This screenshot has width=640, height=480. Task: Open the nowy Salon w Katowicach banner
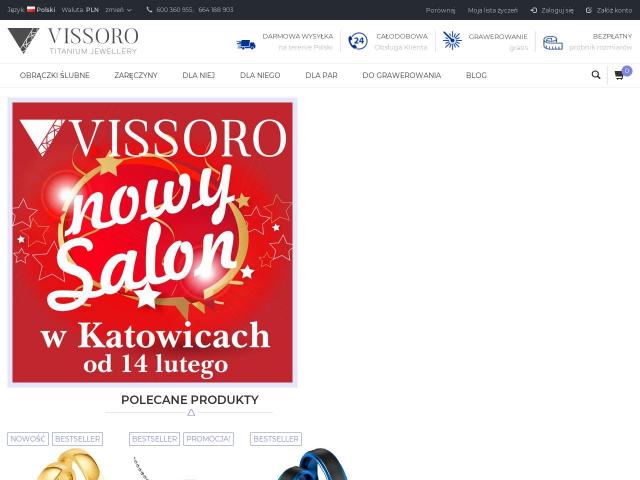pyautogui.click(x=152, y=242)
